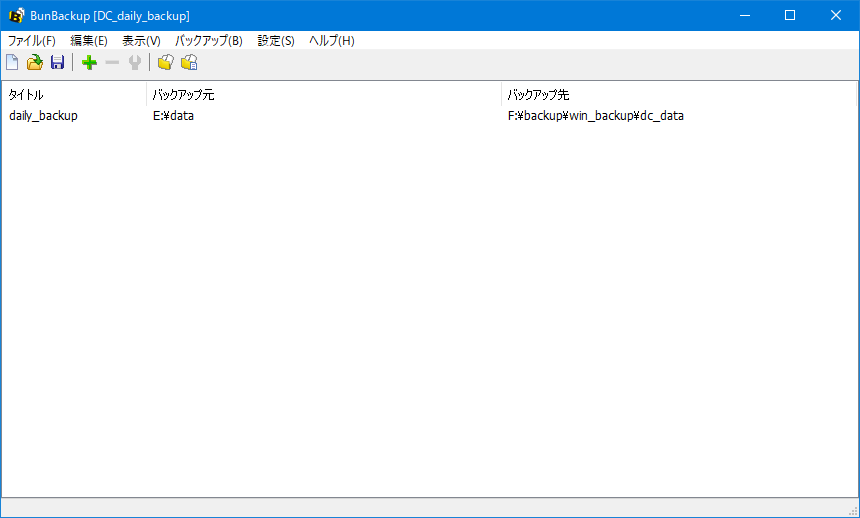860x518 pixels.
Task: Open the ヘルプ(H) menu
Action: (x=332, y=41)
